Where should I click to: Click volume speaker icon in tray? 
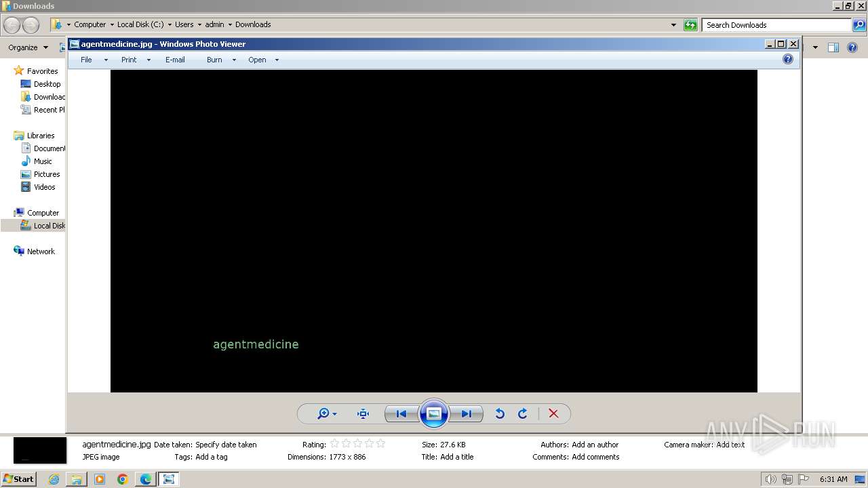point(770,479)
